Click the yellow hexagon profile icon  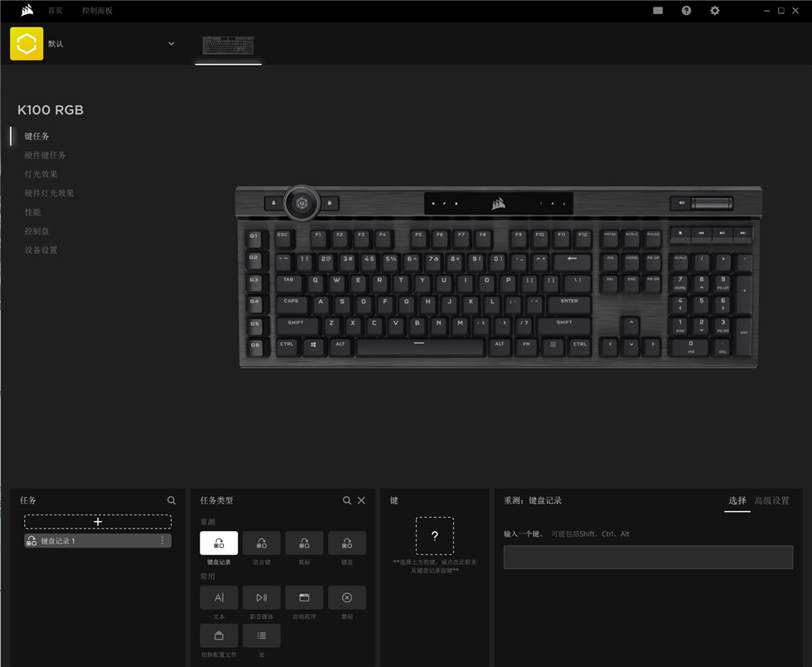pyautogui.click(x=27, y=44)
